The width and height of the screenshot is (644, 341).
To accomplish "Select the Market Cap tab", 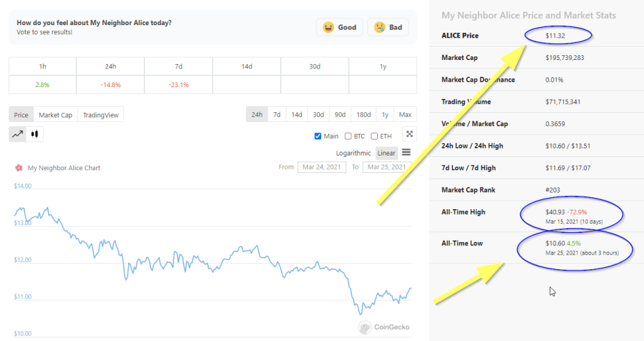I will tap(56, 114).
